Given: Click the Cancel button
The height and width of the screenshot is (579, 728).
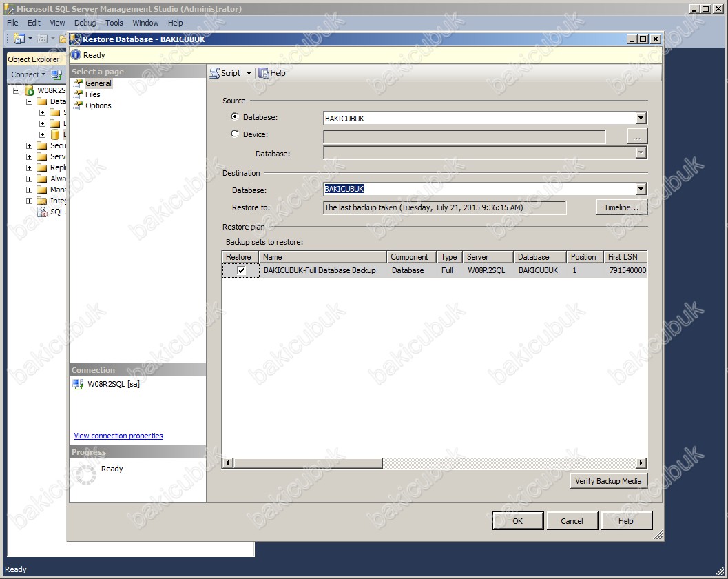Looking at the screenshot, I should [x=572, y=521].
